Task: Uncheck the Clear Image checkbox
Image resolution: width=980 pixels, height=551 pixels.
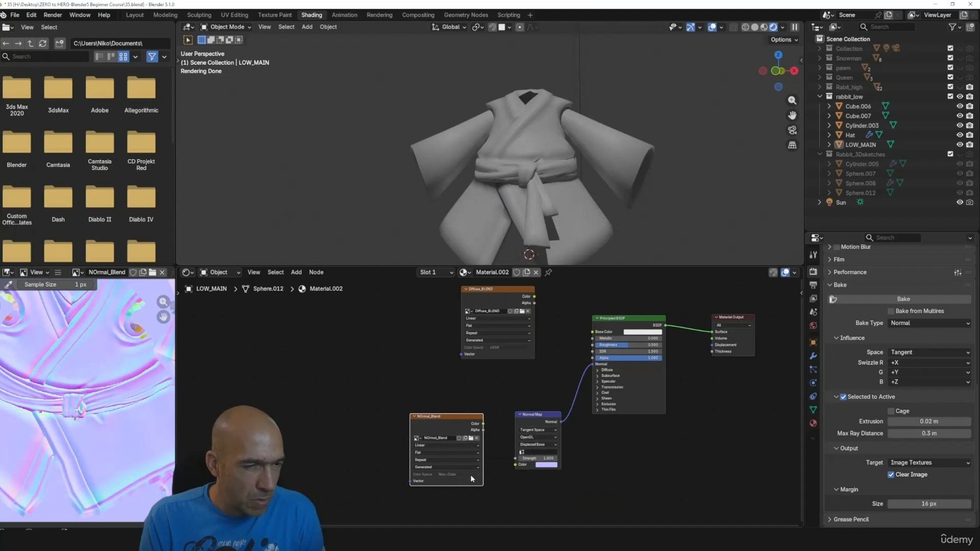Action: pos(891,474)
